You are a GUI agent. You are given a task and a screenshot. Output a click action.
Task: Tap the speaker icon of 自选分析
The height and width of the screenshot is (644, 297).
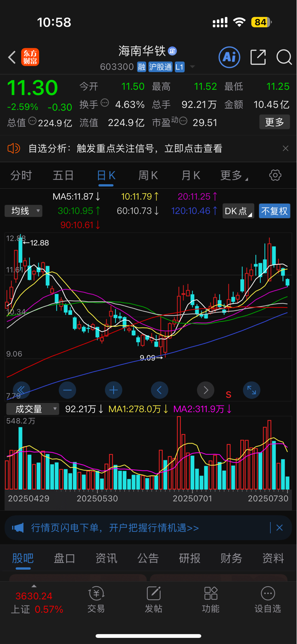tap(14, 149)
